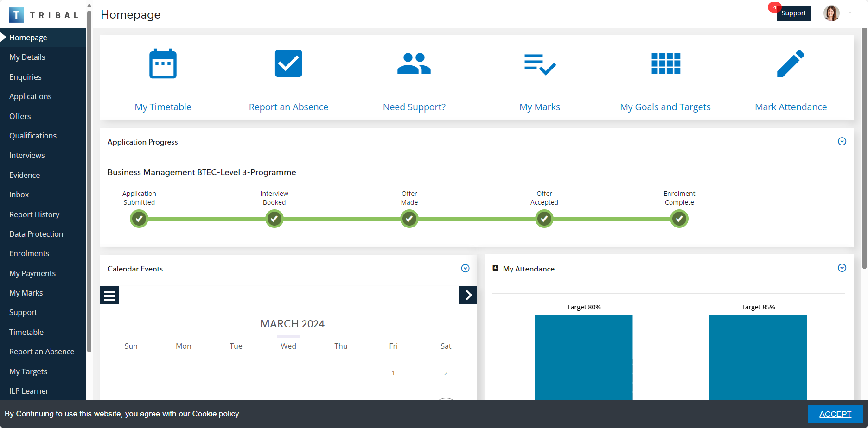Click the Goals and Targets grid icon
The image size is (868, 428).
(666, 63)
